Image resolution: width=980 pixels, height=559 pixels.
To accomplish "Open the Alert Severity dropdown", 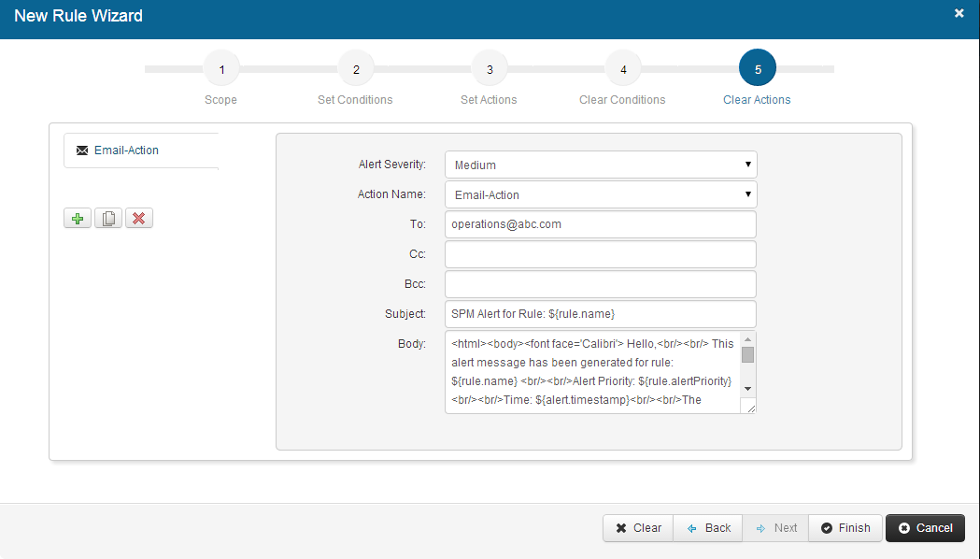I will click(601, 165).
